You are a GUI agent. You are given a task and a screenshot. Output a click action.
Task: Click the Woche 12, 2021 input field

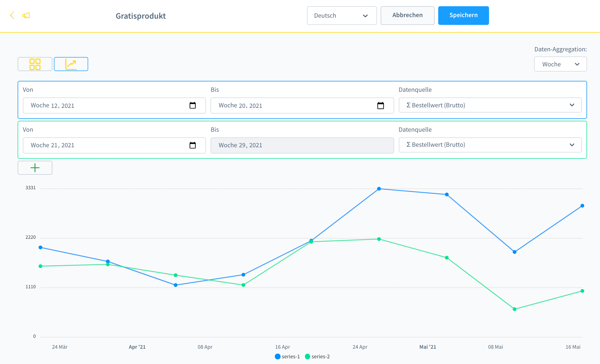click(114, 106)
